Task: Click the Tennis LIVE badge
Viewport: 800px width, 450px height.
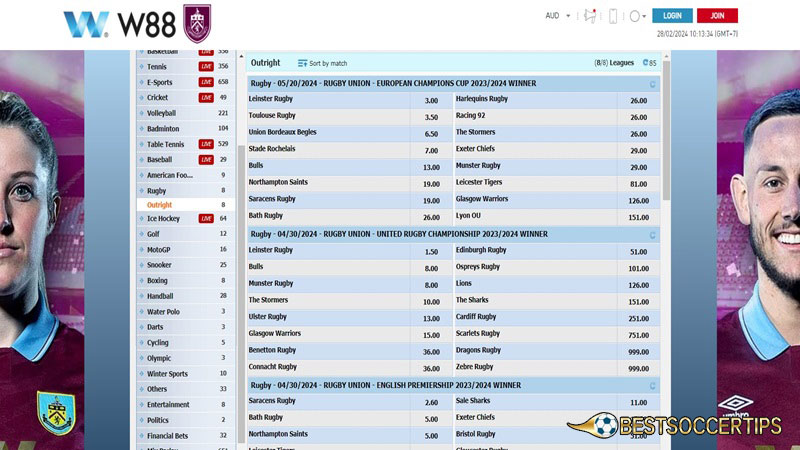Action: 206,66
